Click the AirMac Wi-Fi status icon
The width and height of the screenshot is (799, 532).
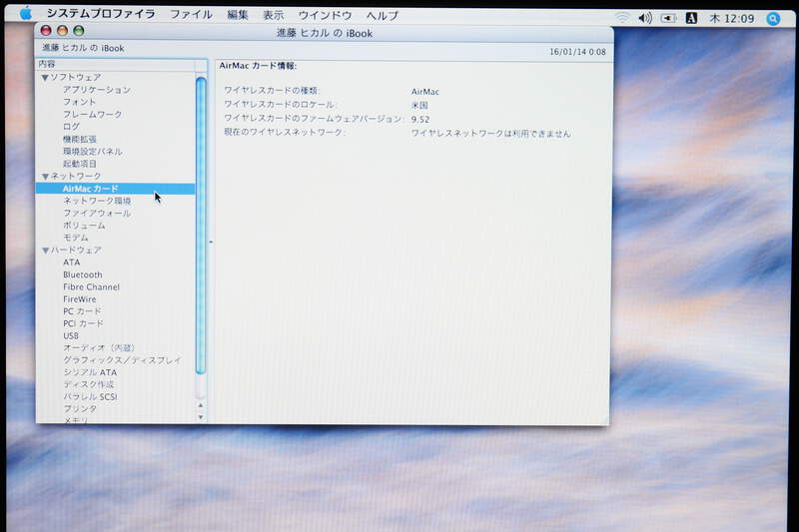(622, 17)
